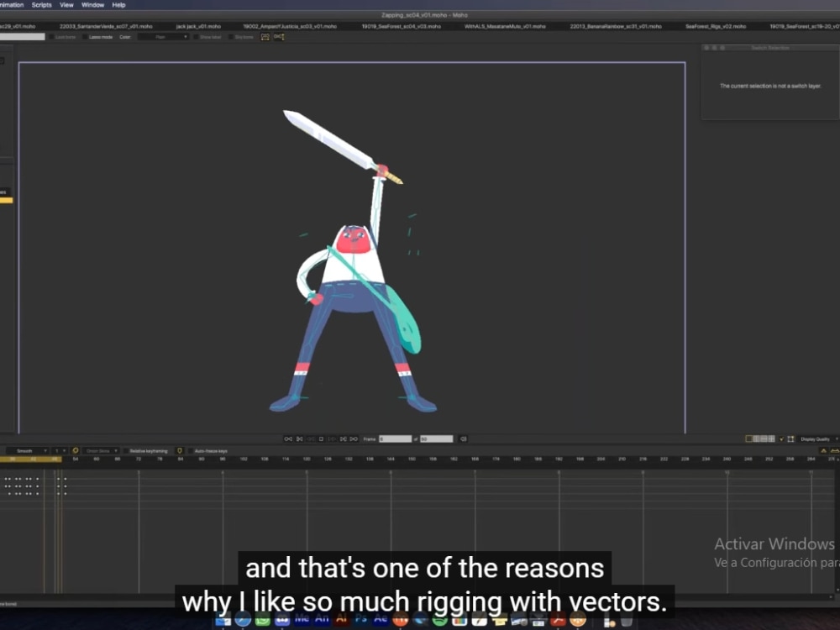Viewport: 840px width, 630px height.
Task: Switch to 22013_BananaRainbow_sc31_v01.moho tab
Action: 616,26
